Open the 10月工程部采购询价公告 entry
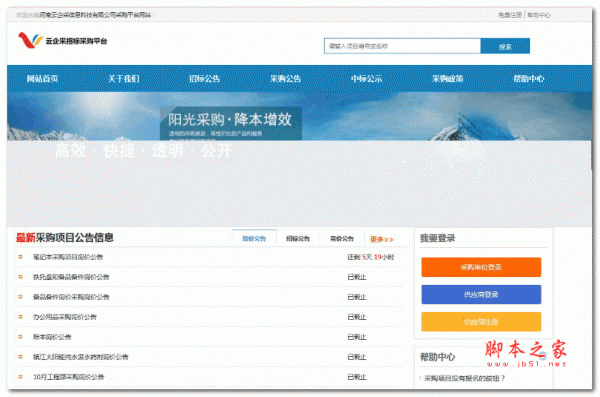Screen dimensions: 600x397 coord(68,377)
